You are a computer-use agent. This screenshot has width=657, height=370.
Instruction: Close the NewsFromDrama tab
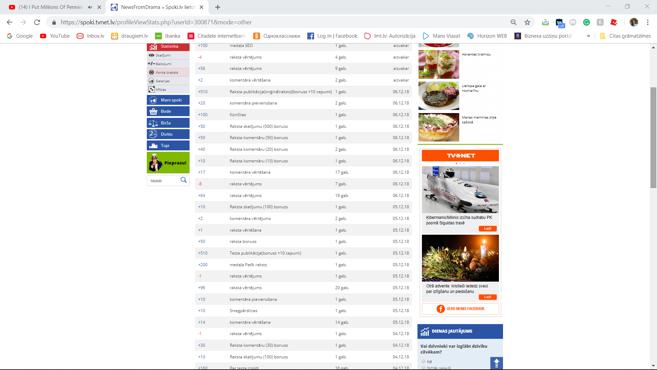(x=202, y=7)
